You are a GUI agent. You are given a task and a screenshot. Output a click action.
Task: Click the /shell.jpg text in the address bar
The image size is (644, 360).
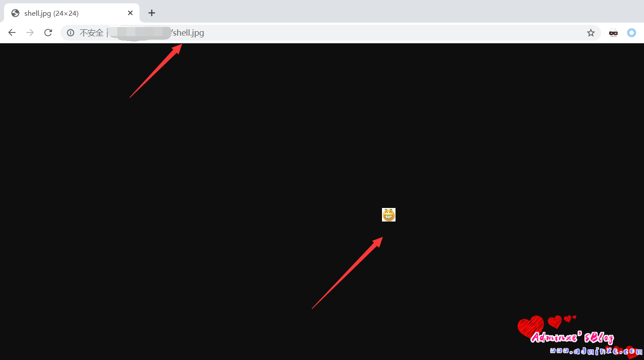coord(188,32)
